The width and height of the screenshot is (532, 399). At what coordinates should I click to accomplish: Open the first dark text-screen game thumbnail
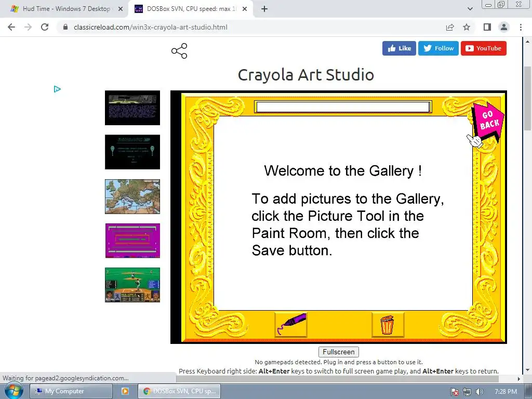132,108
